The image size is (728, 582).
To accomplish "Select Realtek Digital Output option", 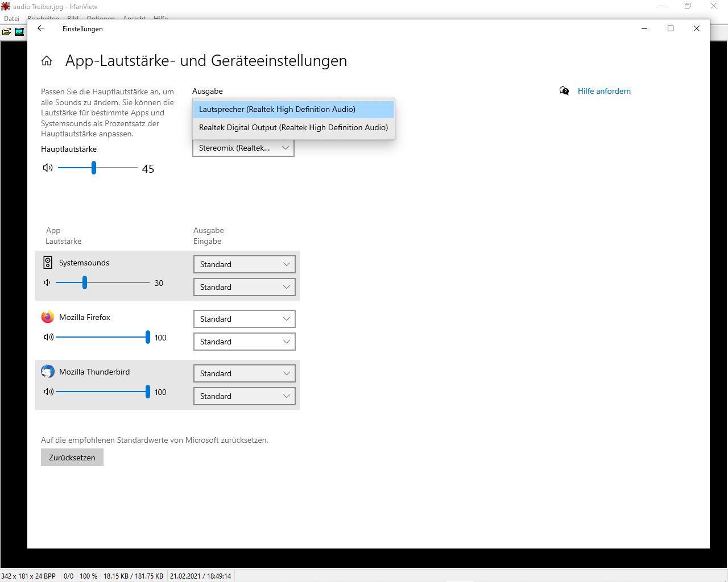I will click(293, 127).
